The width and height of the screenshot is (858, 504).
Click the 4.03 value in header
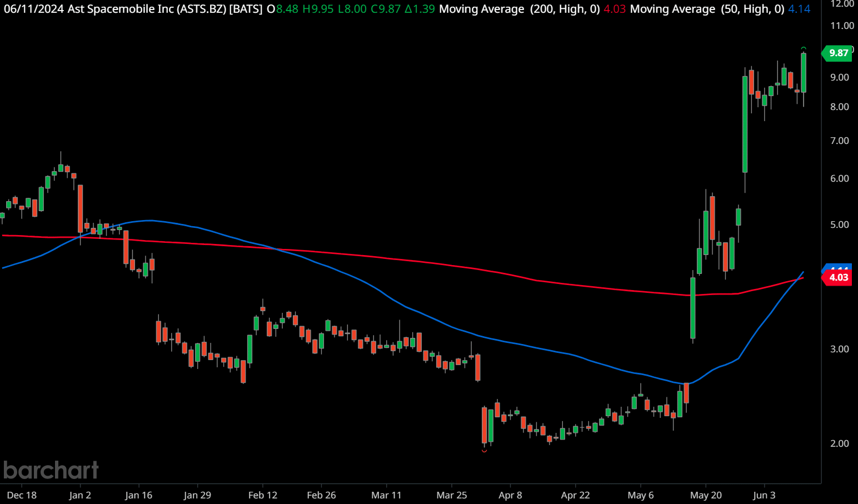(615, 9)
